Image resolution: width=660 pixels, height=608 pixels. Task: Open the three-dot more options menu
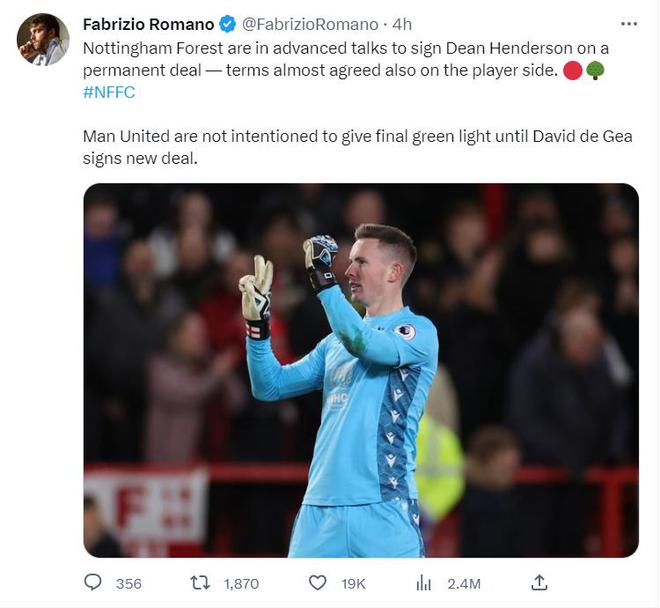(629, 24)
